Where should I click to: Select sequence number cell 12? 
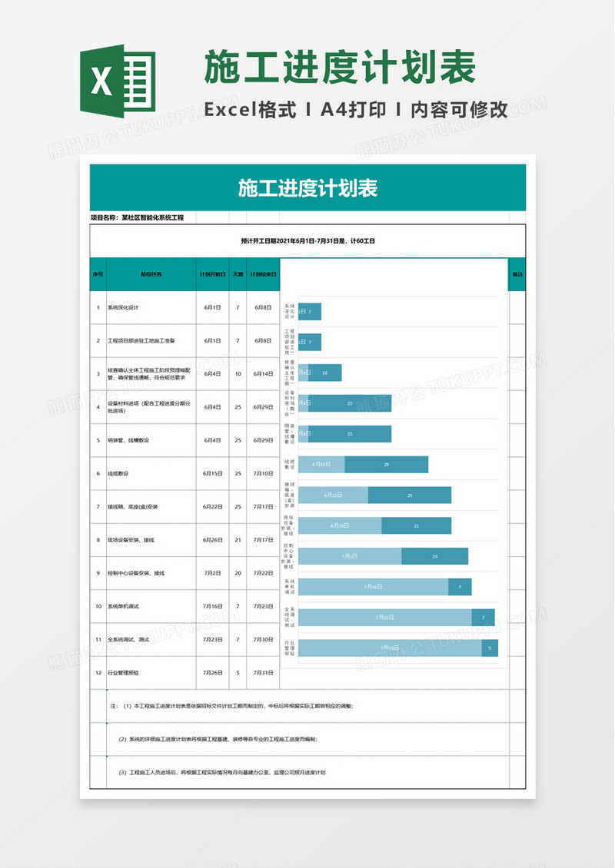coord(98,673)
